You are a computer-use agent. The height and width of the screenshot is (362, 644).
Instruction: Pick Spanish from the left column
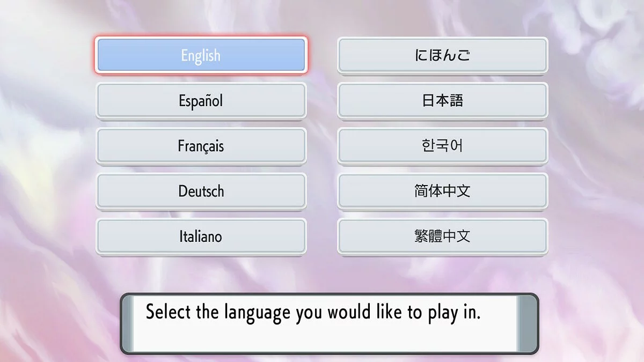click(x=201, y=101)
